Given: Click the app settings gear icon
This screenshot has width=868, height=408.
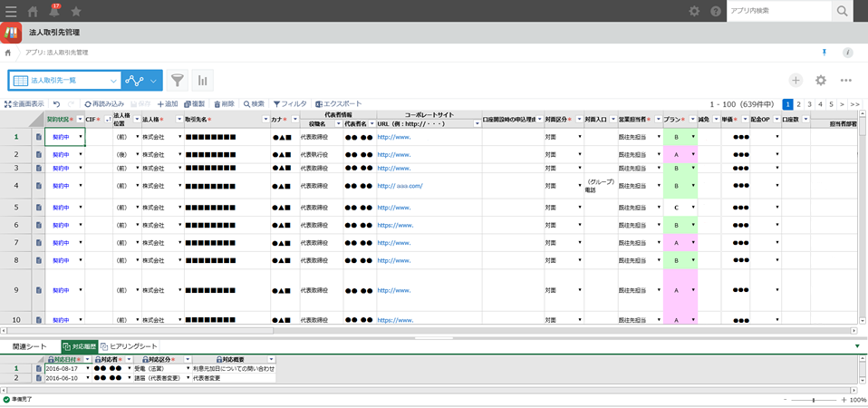Looking at the screenshot, I should pos(821,81).
